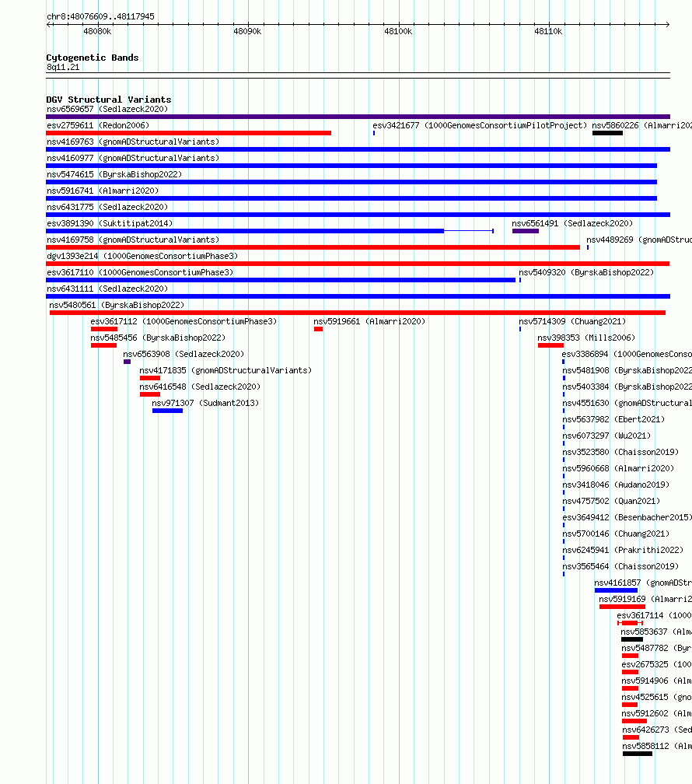The width and height of the screenshot is (692, 784).
Task: Select the blue nsv4161857 variant bar
Action: point(616,590)
